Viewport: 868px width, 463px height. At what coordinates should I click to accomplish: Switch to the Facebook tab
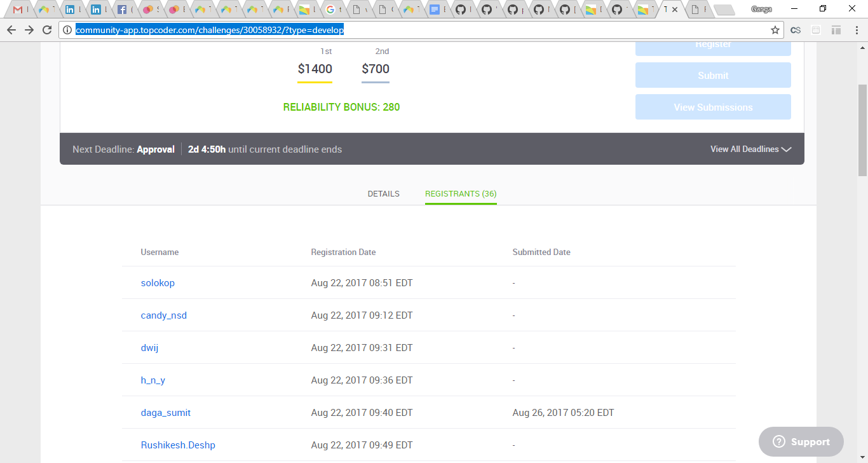click(x=125, y=10)
